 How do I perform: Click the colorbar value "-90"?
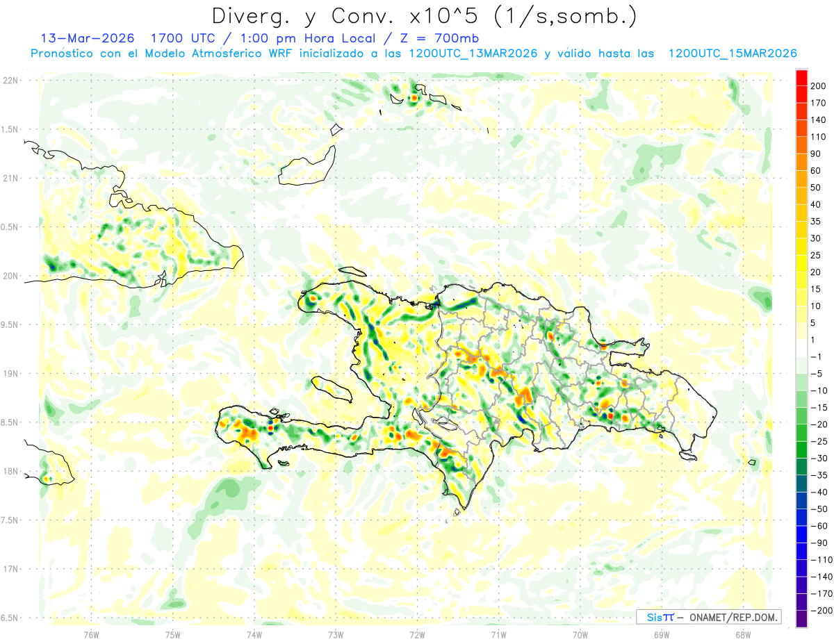click(819, 543)
